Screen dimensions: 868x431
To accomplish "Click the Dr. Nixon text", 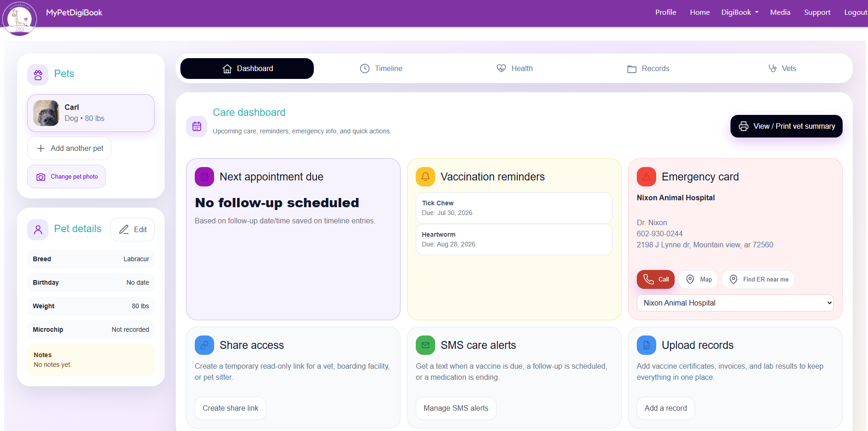I will 652,223.
